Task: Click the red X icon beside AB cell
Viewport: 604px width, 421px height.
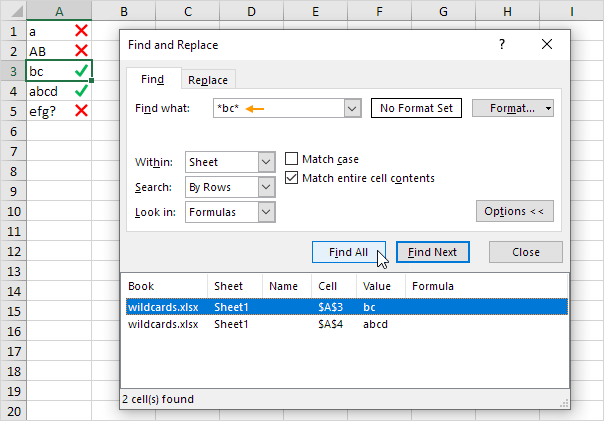Action: click(82, 51)
